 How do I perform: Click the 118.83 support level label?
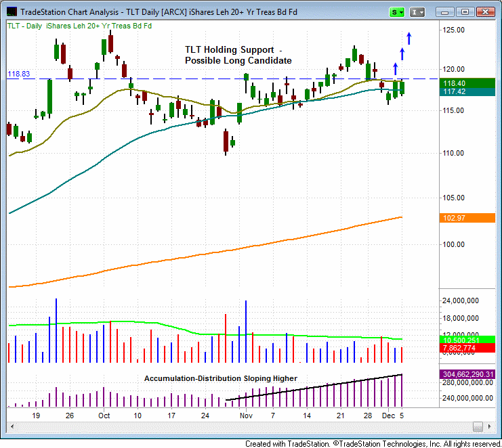[x=18, y=74]
